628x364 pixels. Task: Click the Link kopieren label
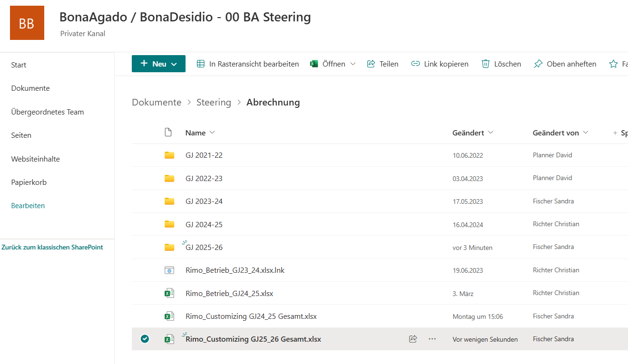446,64
